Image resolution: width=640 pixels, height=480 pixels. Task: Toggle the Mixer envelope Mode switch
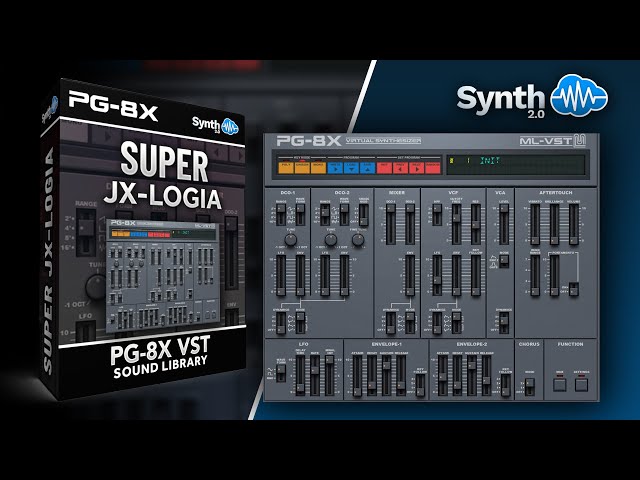410,322
